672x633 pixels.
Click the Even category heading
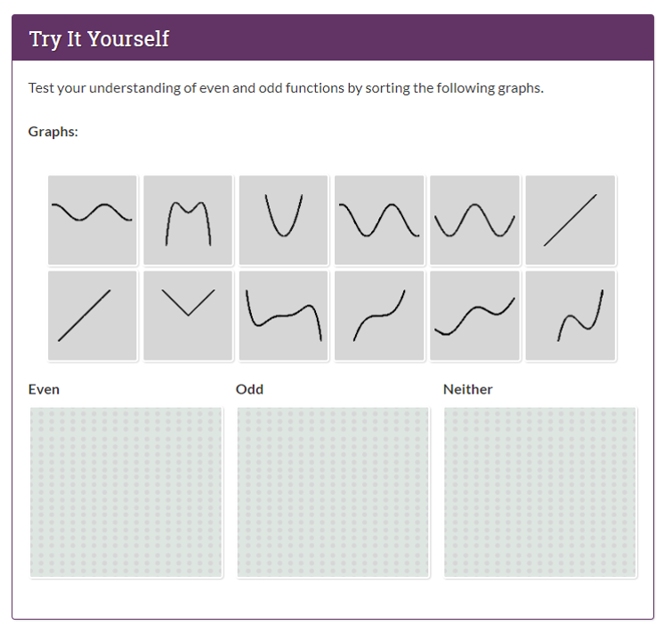pos(44,390)
